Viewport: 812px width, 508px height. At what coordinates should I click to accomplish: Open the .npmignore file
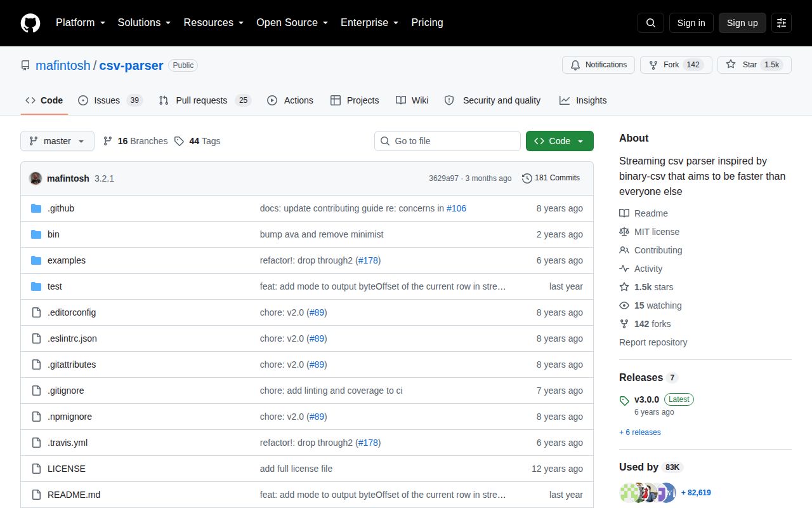pos(70,417)
